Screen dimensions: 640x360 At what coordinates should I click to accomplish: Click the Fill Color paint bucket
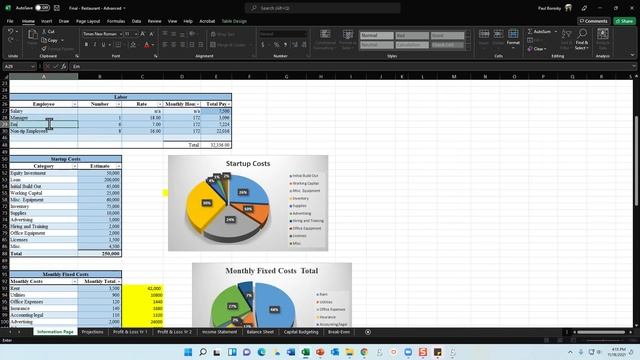click(133, 44)
